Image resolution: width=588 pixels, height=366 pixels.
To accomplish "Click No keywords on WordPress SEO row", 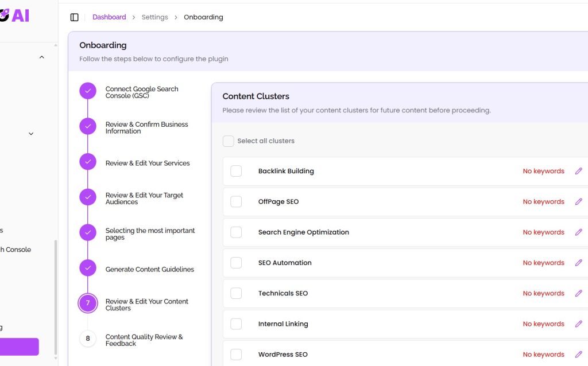I will [543, 355].
